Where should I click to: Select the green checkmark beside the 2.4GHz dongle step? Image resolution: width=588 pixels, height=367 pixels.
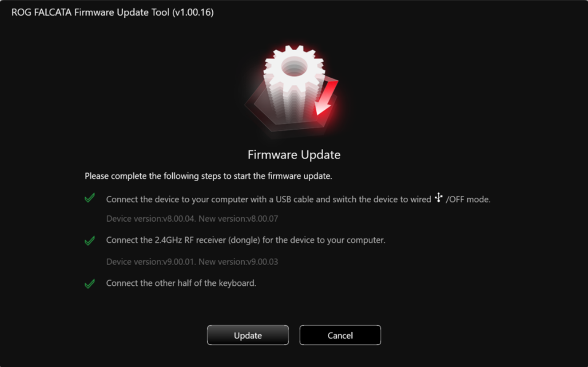point(90,240)
